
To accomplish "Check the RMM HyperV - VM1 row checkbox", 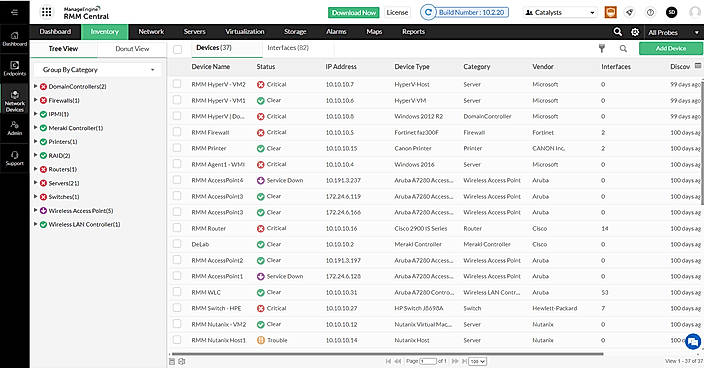I will pos(177,100).
